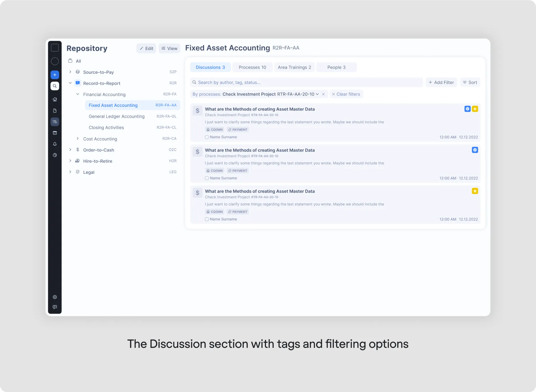Open the documents page icon in the sidebar
Screen dimensions: 536x392
[x=55, y=111]
